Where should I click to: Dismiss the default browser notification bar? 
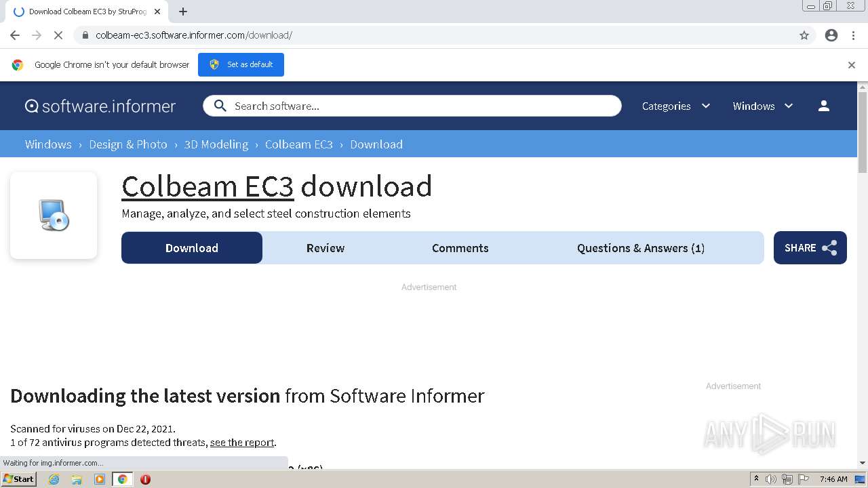[852, 65]
